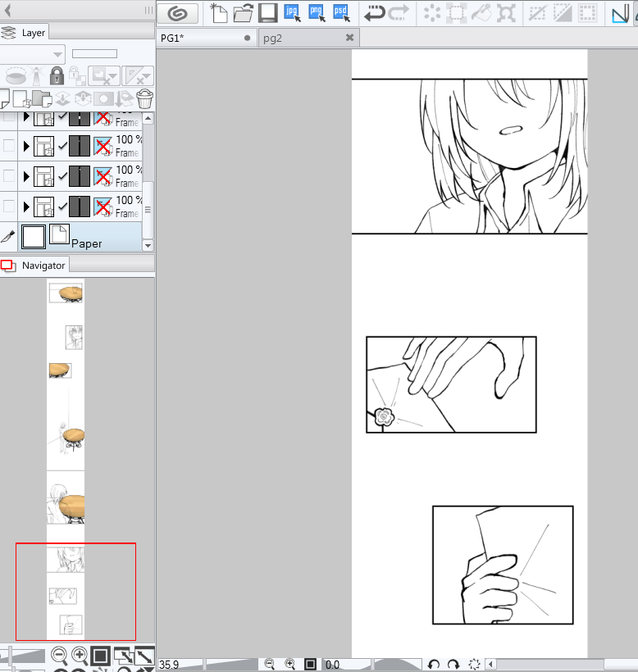Screen dimensions: 638x672
Task: Toggle show border of selected area
Action: click(587, 13)
